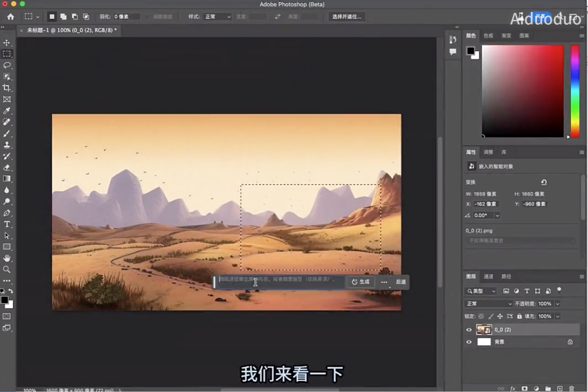Select the Eyedropper tool

point(7,111)
